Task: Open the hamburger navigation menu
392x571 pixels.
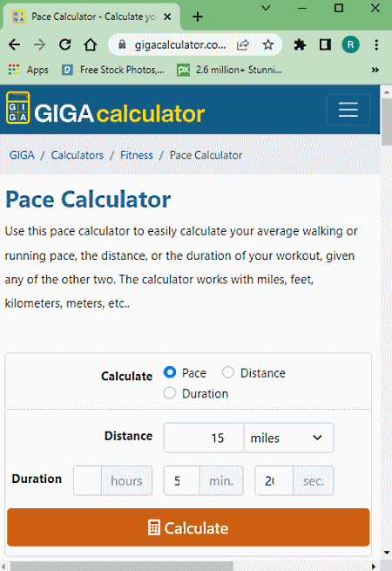Action: pos(348,110)
